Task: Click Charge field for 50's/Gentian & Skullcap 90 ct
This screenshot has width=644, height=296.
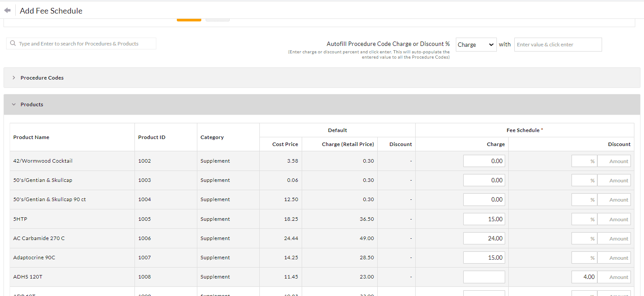Action: pyautogui.click(x=484, y=199)
